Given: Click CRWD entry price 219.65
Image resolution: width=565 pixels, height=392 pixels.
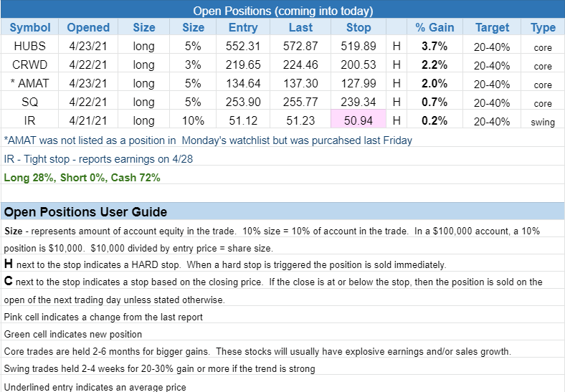Looking at the screenshot, I should [243, 64].
